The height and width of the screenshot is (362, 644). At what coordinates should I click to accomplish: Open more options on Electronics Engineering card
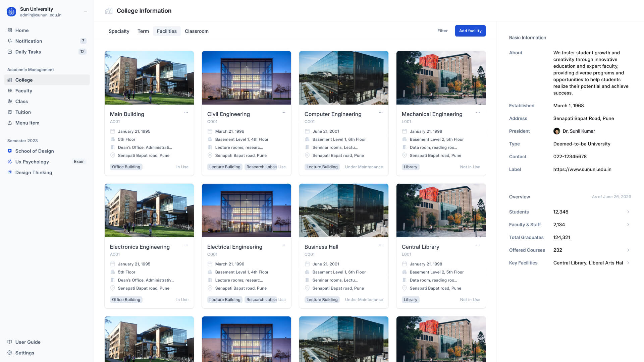tap(186, 245)
